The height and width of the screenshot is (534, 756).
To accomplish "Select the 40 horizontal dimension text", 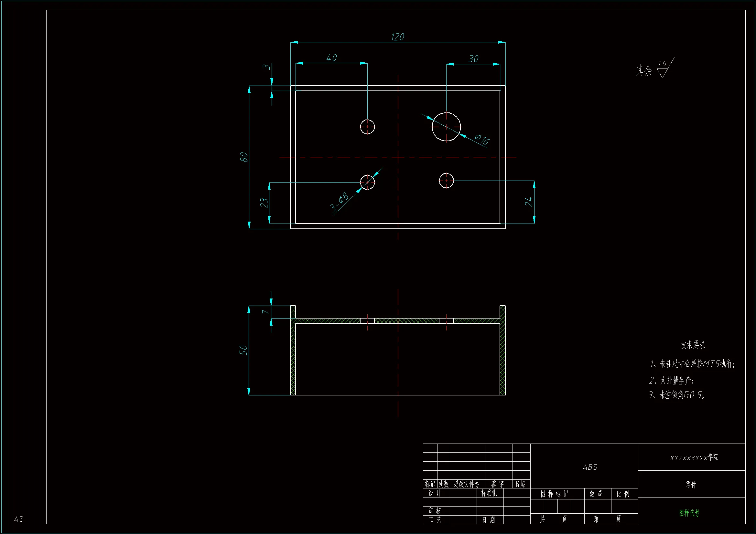I will click(x=331, y=58).
